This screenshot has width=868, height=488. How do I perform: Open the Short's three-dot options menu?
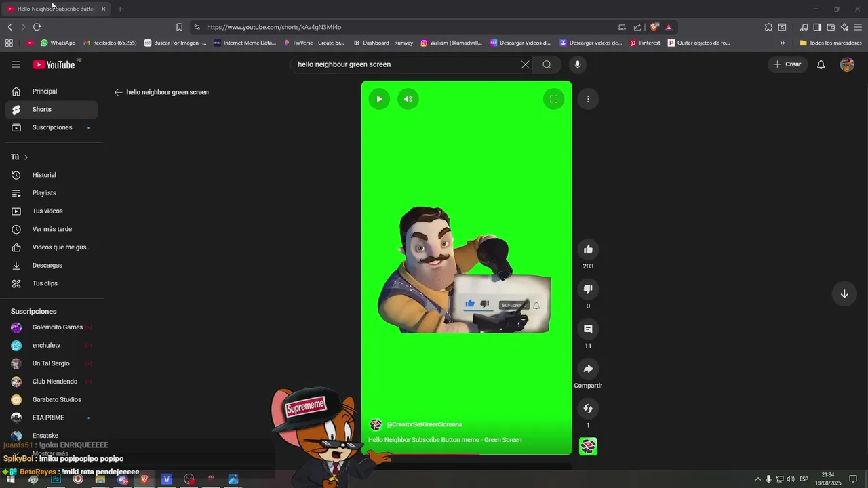click(x=588, y=99)
